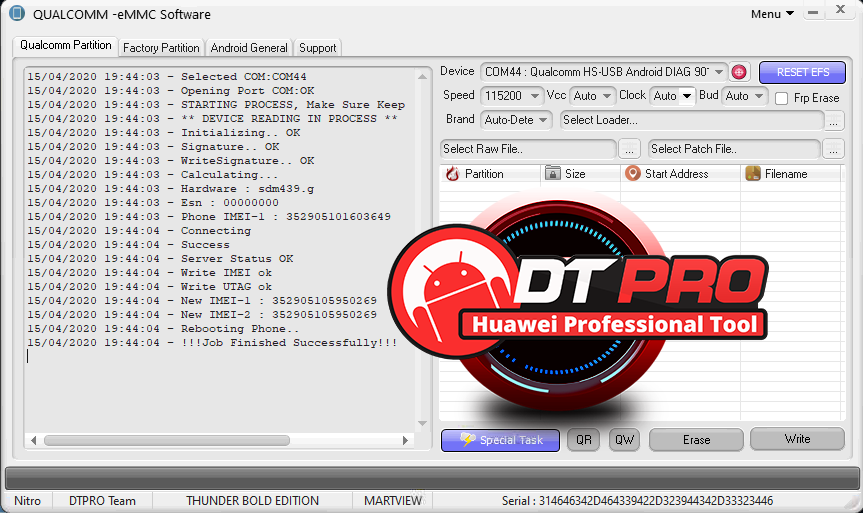This screenshot has height=513, width=863.
Task: Click the Size column lock icon
Action: click(552, 173)
